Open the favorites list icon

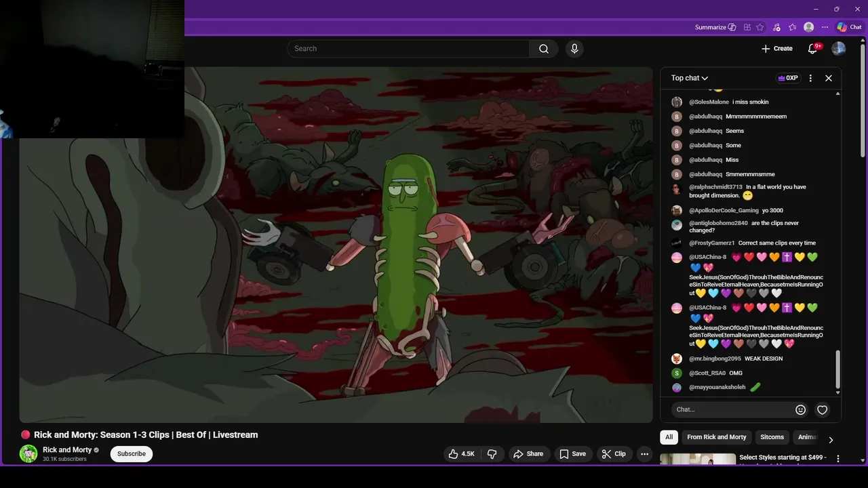click(x=792, y=27)
